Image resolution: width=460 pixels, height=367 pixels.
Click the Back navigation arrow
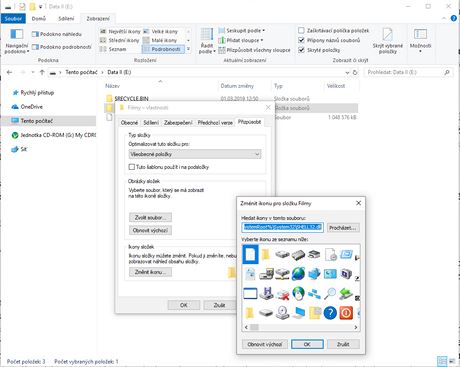pos(9,72)
